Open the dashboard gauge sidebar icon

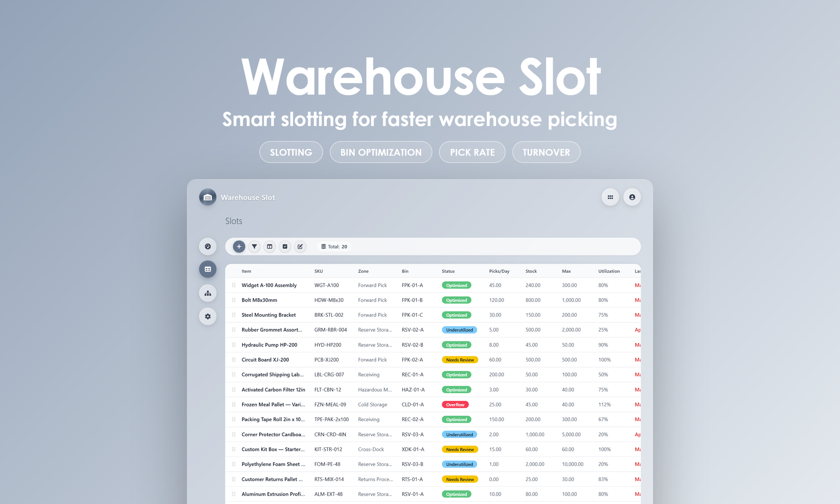[x=208, y=246]
